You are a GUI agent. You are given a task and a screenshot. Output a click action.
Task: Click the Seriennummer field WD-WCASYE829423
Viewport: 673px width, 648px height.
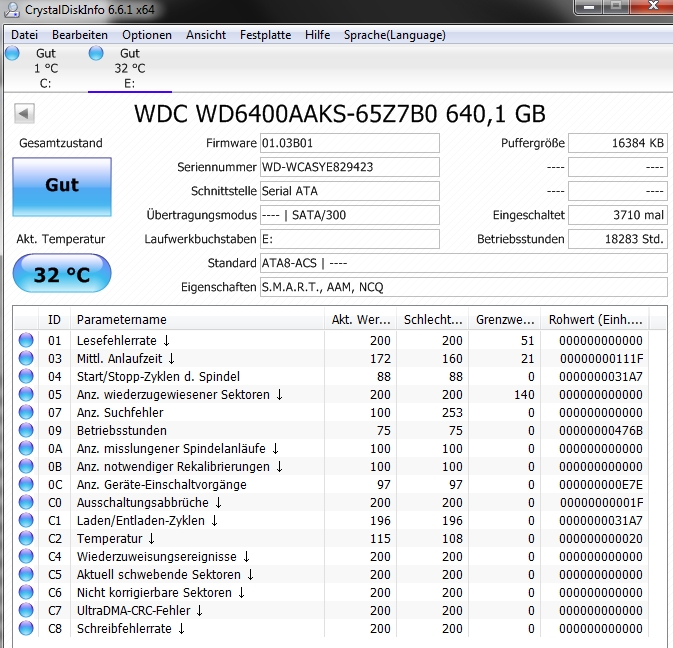350,167
